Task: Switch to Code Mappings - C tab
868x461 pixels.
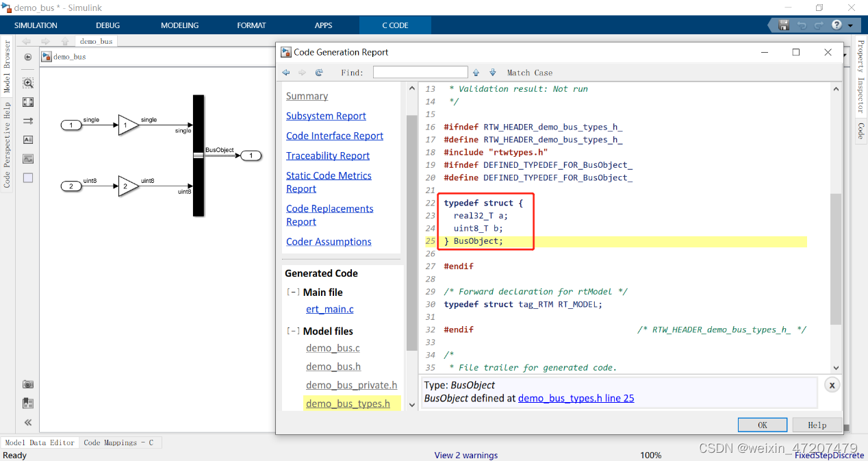Action: (x=118, y=443)
